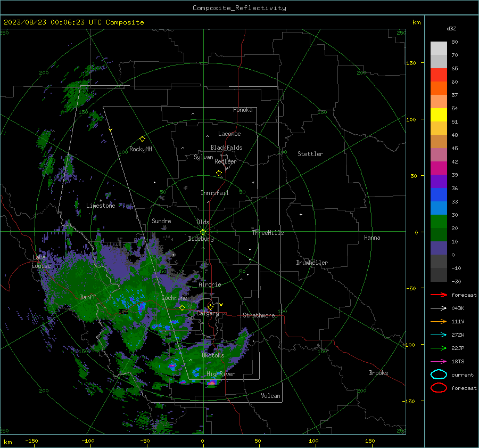
Task: Click the ThreeHills label
Action: point(268,233)
